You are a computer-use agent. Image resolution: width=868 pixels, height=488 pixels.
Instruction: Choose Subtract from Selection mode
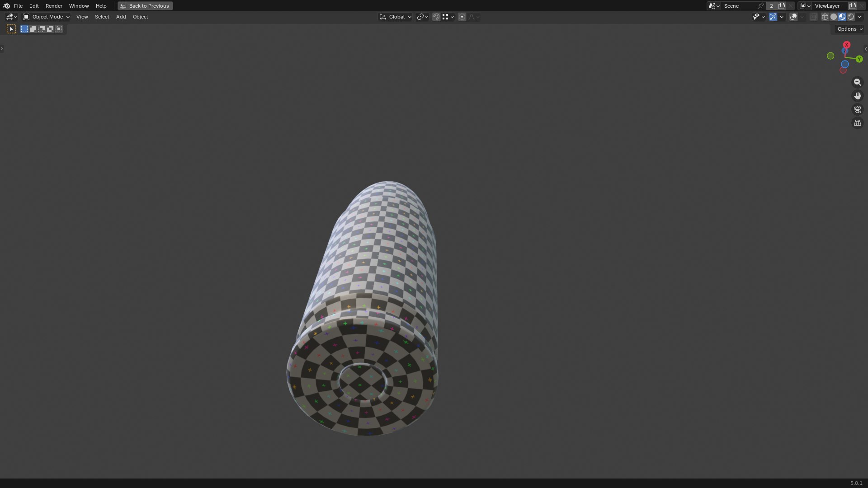42,29
